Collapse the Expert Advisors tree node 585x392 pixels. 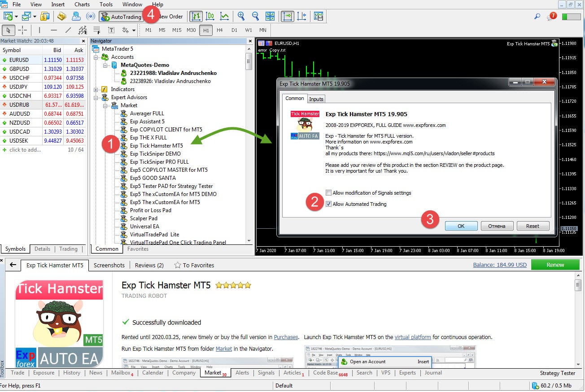96,97
